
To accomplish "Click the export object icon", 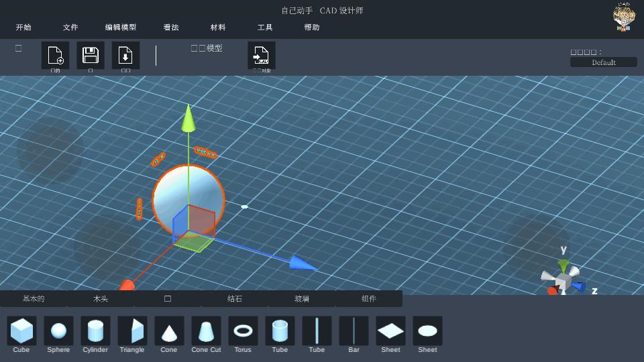I will click(262, 56).
